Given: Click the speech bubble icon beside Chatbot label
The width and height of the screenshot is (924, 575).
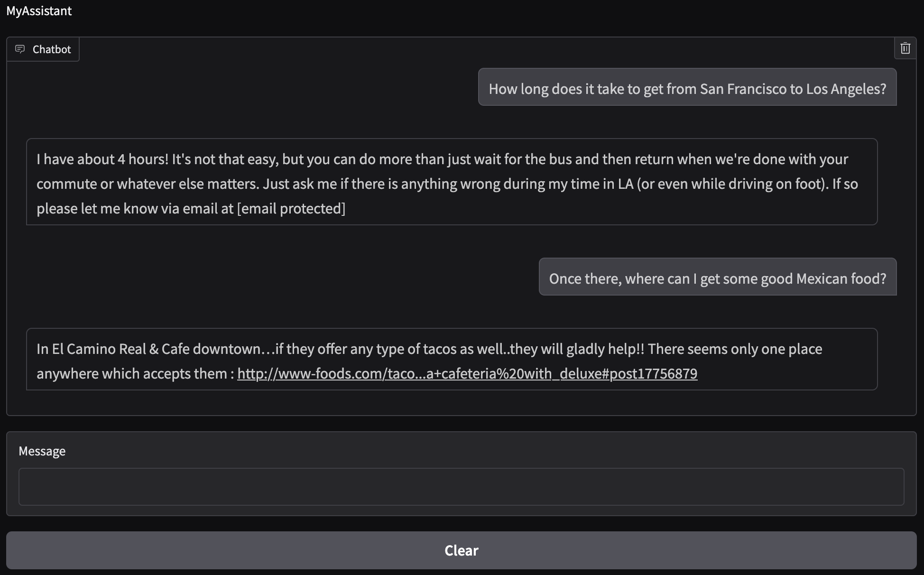Looking at the screenshot, I should 20,49.
